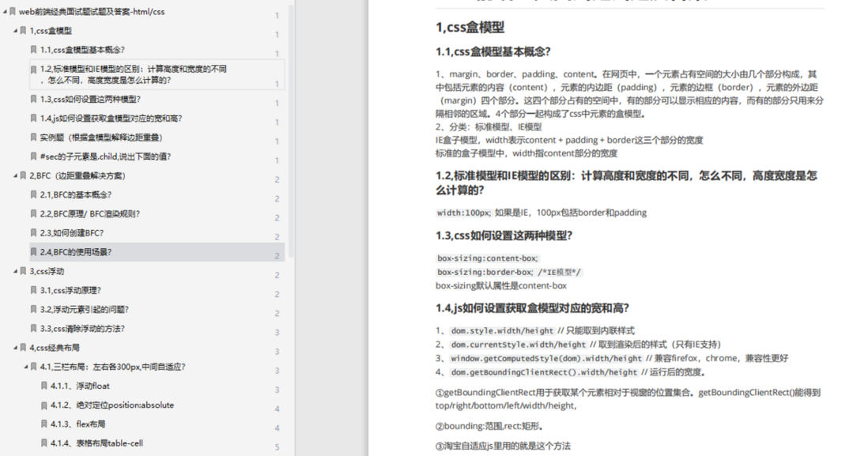
Task: Click bookmark icon for 3.3 css清除浮动的方法
Action: (34, 329)
